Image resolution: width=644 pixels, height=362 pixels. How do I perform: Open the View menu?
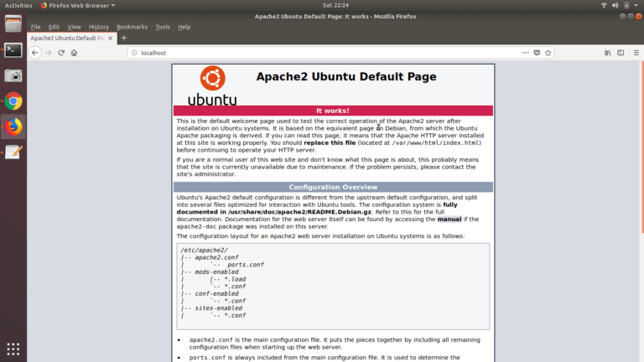point(74,27)
